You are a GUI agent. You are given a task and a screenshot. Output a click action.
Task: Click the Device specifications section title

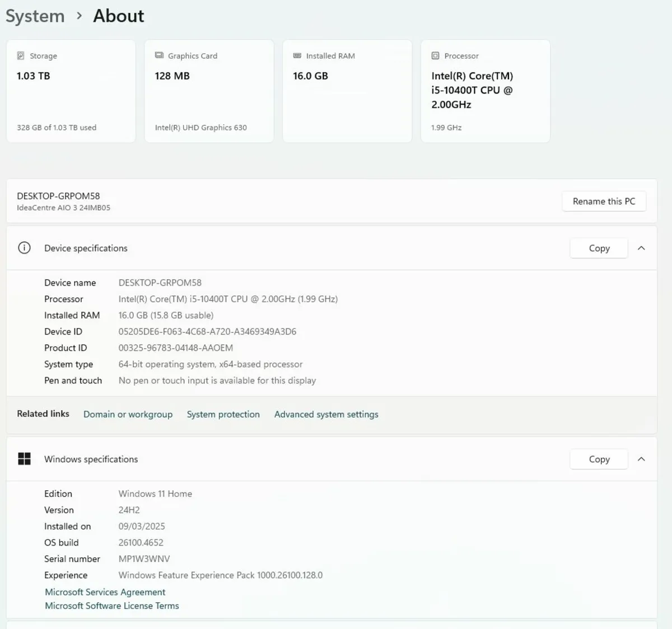[x=86, y=248]
